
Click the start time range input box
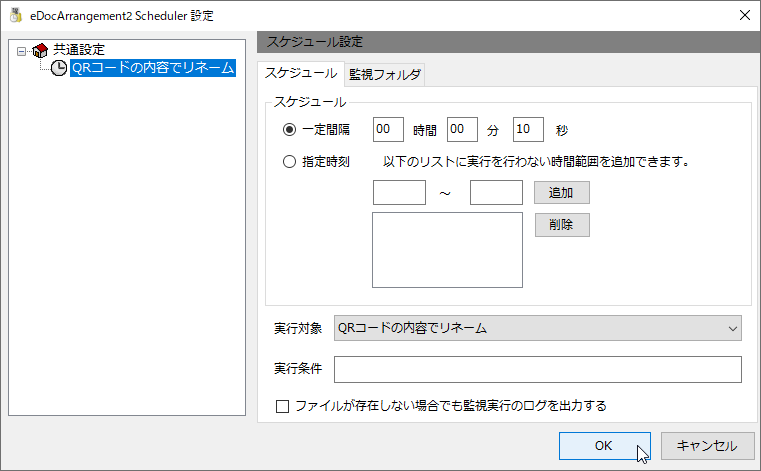399,193
